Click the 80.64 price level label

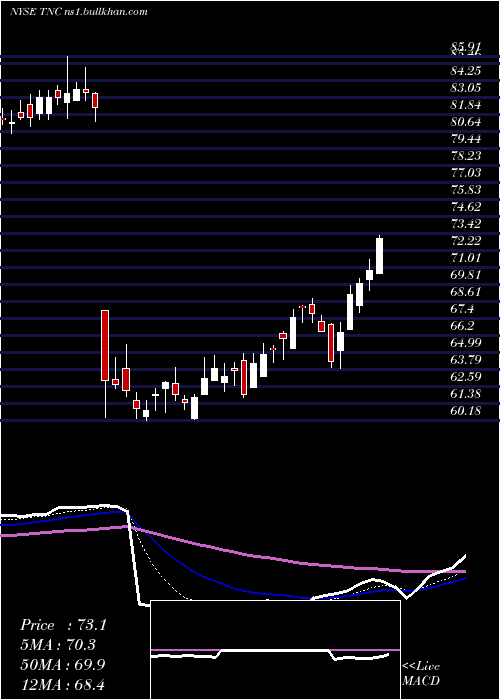coord(466,121)
